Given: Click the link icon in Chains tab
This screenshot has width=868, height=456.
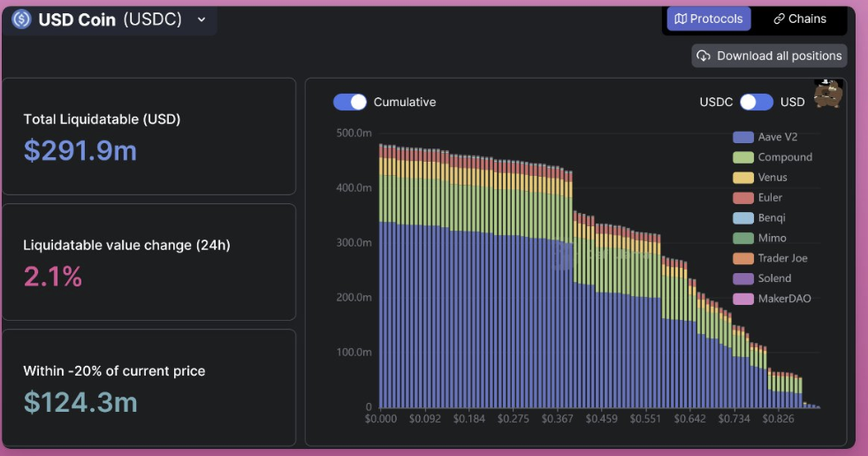Looking at the screenshot, I should pyautogui.click(x=779, y=19).
